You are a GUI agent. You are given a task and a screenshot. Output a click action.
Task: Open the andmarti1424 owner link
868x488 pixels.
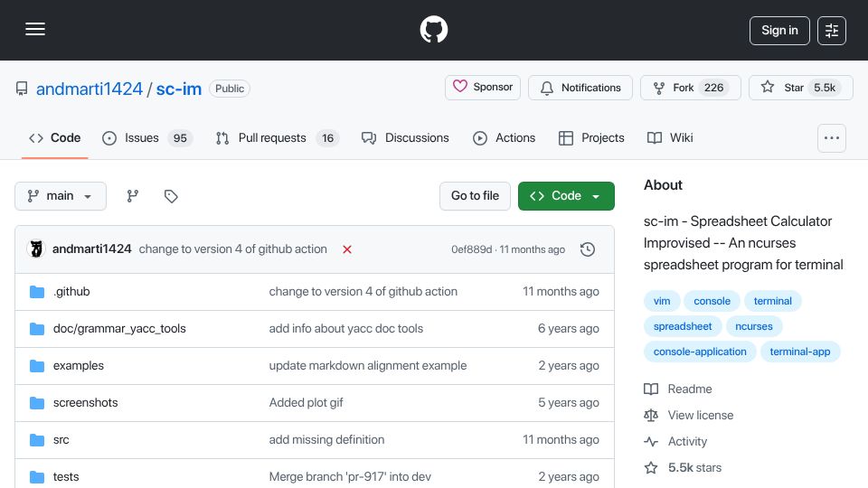(90, 89)
